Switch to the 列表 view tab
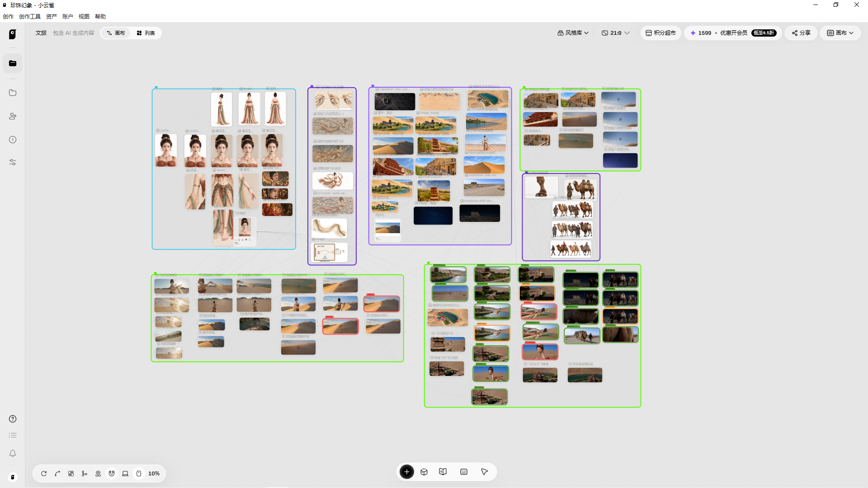868x488 pixels. [146, 33]
